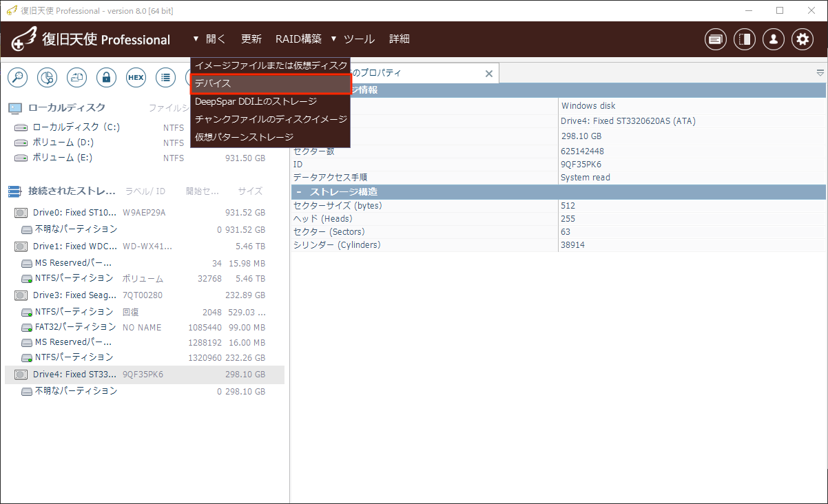This screenshot has height=504, width=828.
Task: Click the storage stack icon beside 接続されたストレ
Action: tap(15, 191)
